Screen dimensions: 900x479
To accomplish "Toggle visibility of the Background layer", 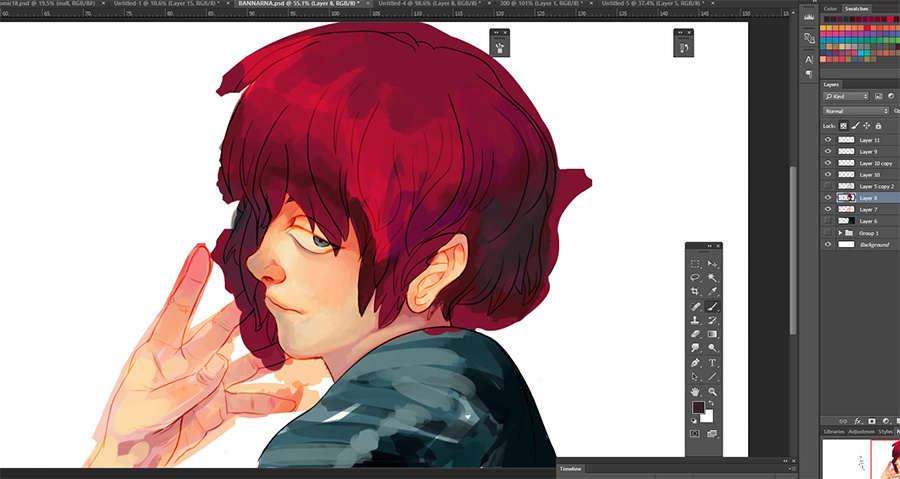I will [827, 244].
